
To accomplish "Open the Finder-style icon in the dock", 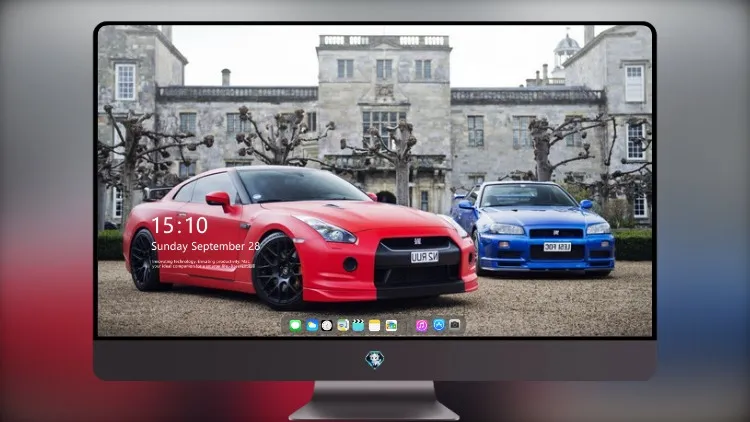I will coord(343,326).
